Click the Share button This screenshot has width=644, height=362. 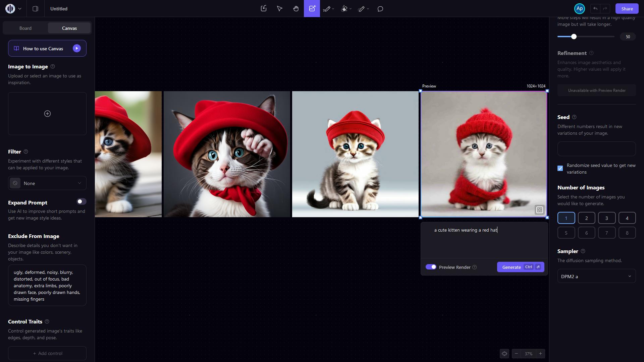point(627,9)
